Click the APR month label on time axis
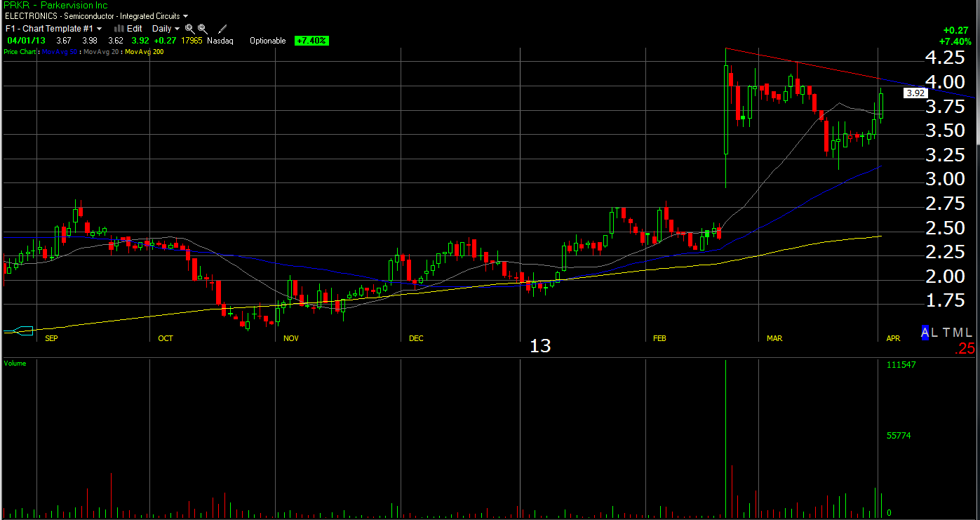This screenshot has width=980, height=520. click(x=893, y=338)
